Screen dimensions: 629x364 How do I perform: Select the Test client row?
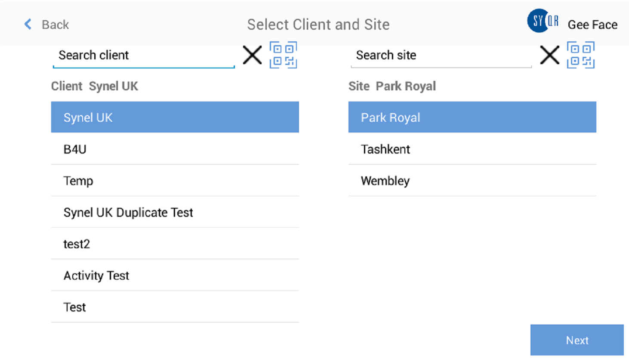(x=175, y=307)
